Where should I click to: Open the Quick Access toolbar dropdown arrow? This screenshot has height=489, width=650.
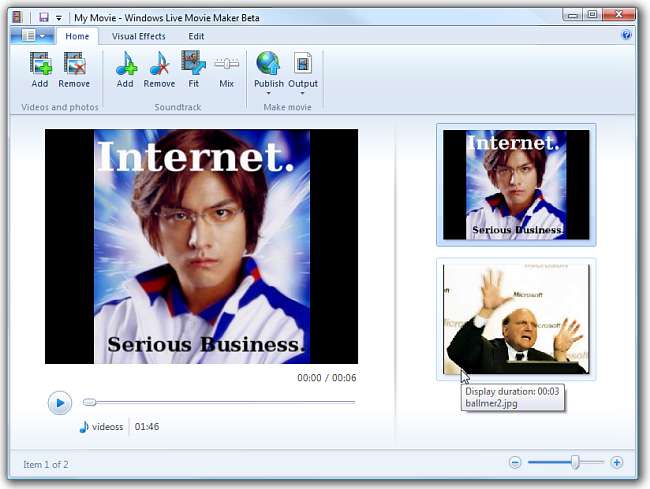59,17
